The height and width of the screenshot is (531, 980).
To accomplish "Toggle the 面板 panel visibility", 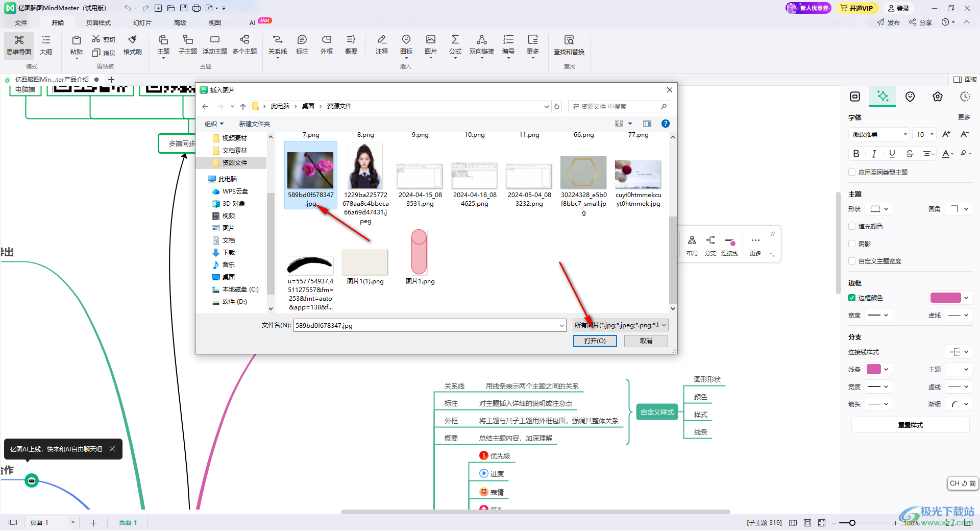I will pyautogui.click(x=965, y=80).
